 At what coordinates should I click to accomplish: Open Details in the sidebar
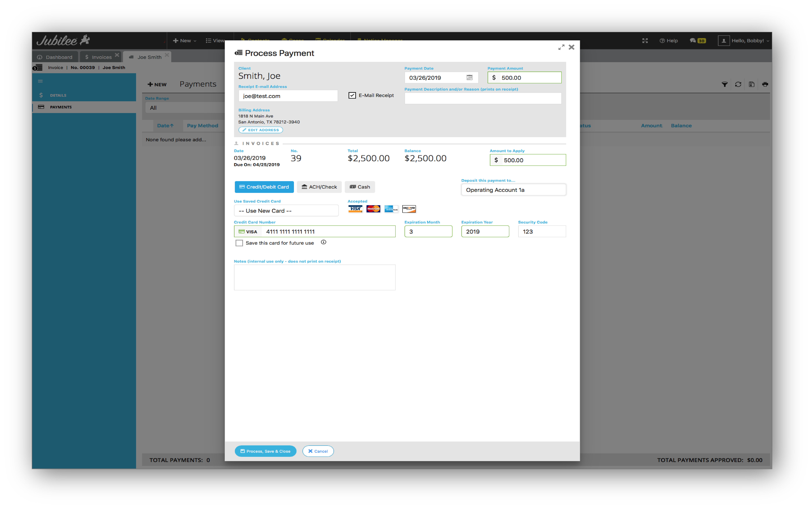click(84, 95)
